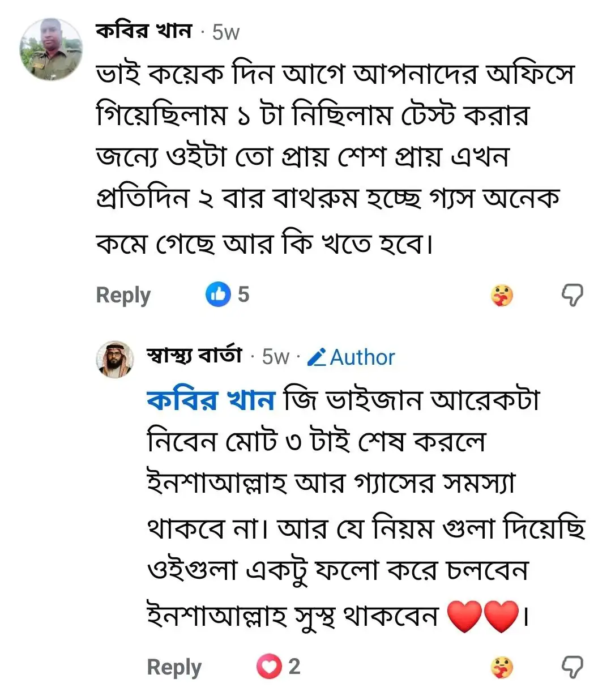Click 5w timestamp on the author's reply
The image size is (611, 700).
(276, 357)
